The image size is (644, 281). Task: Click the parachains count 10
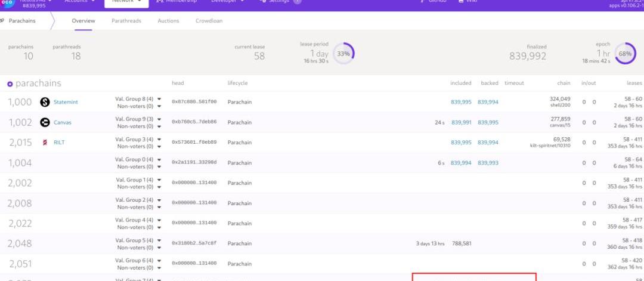[28, 56]
